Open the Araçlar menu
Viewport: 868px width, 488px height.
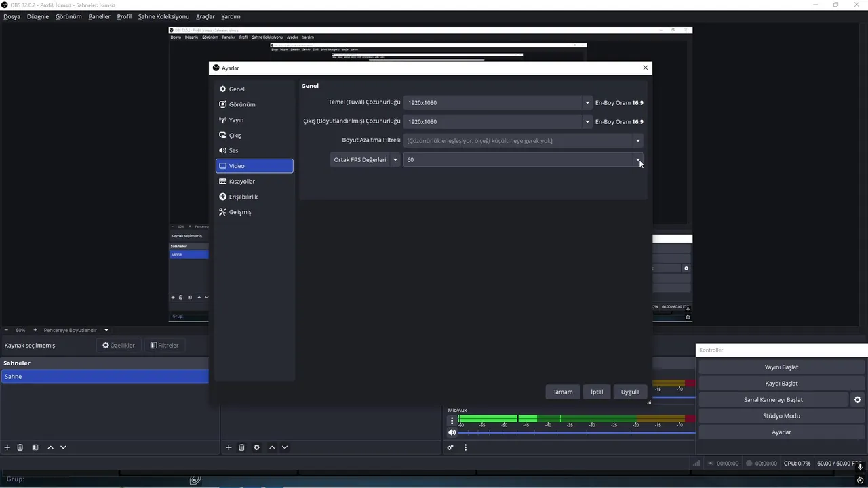tap(205, 16)
